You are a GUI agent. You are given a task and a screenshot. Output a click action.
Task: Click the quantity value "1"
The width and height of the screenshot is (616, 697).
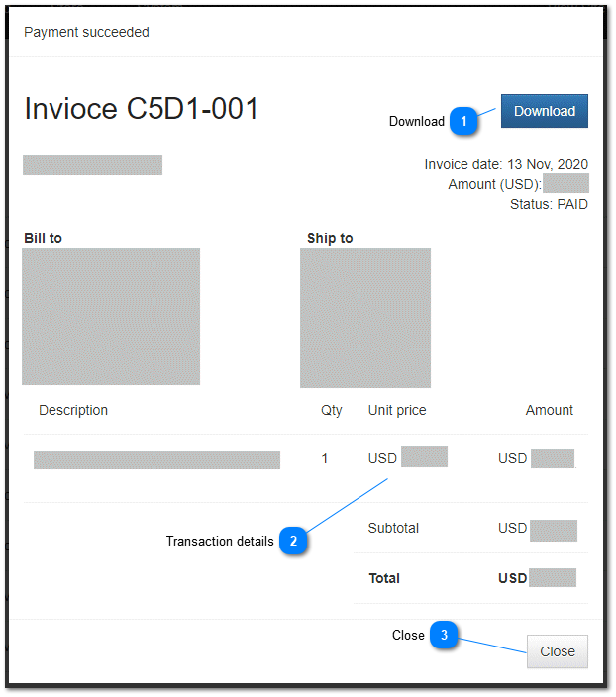pos(325,458)
